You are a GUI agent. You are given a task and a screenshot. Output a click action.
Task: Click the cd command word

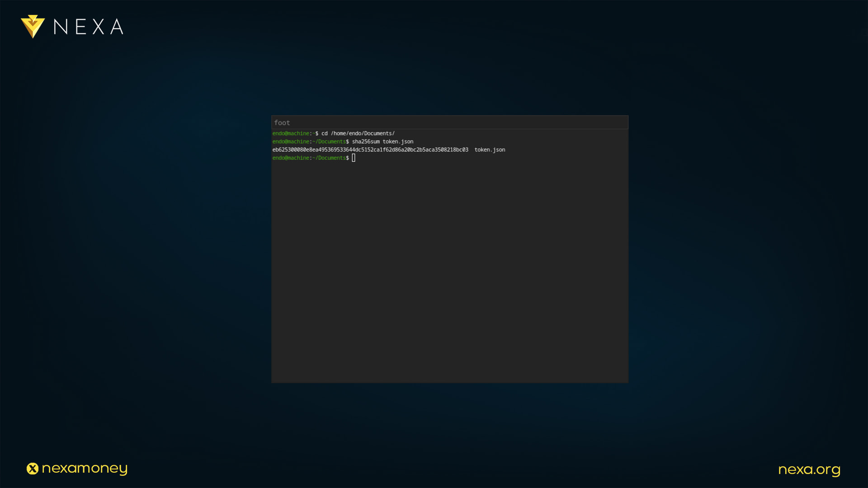324,133
